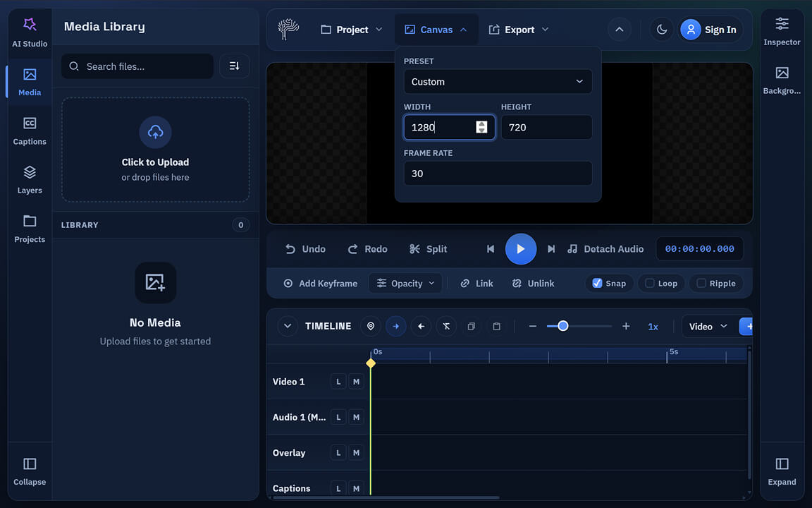Enable the Ripple checkbox
This screenshot has height=508, width=812.
pyautogui.click(x=701, y=283)
